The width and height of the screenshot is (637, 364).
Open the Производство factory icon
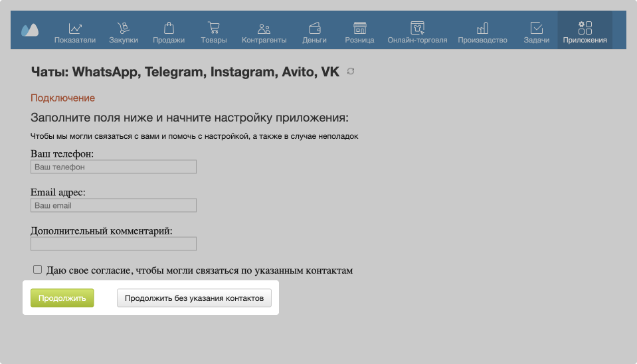tap(482, 28)
